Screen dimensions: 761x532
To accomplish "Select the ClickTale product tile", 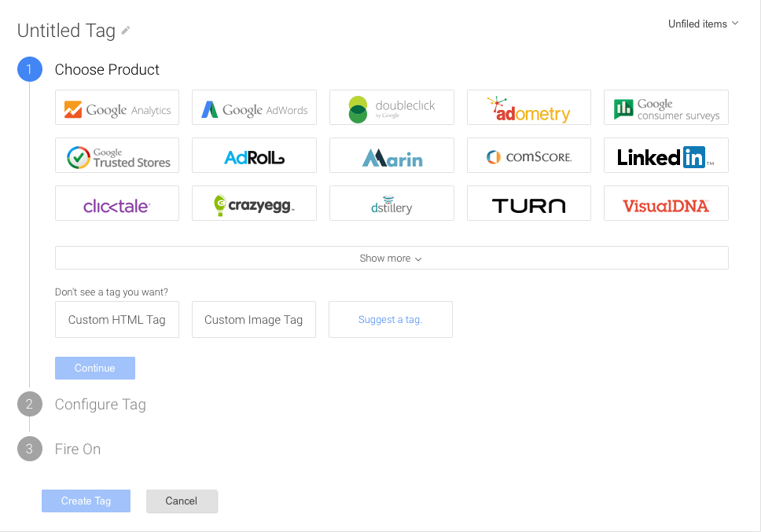I will click(x=117, y=204).
